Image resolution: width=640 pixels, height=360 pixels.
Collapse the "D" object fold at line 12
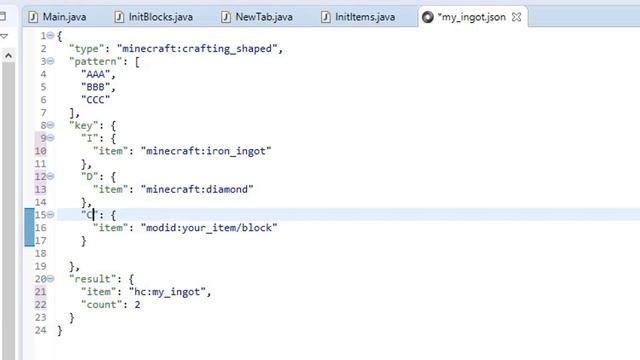tap(50, 176)
